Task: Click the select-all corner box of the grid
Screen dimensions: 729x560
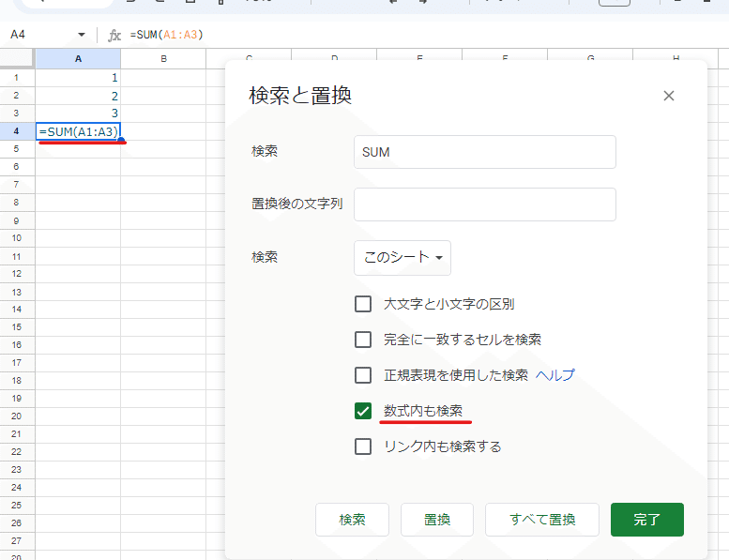Action: click(17, 58)
